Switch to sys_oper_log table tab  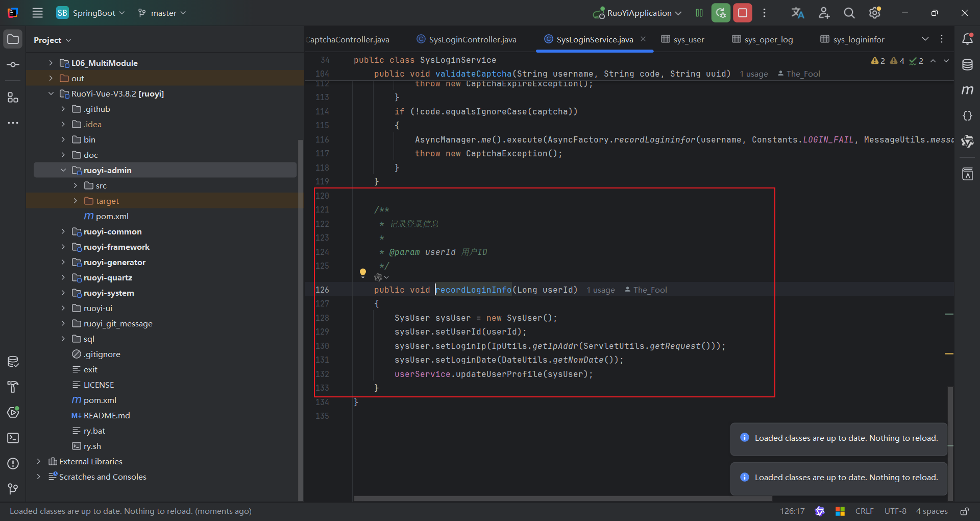pos(763,39)
